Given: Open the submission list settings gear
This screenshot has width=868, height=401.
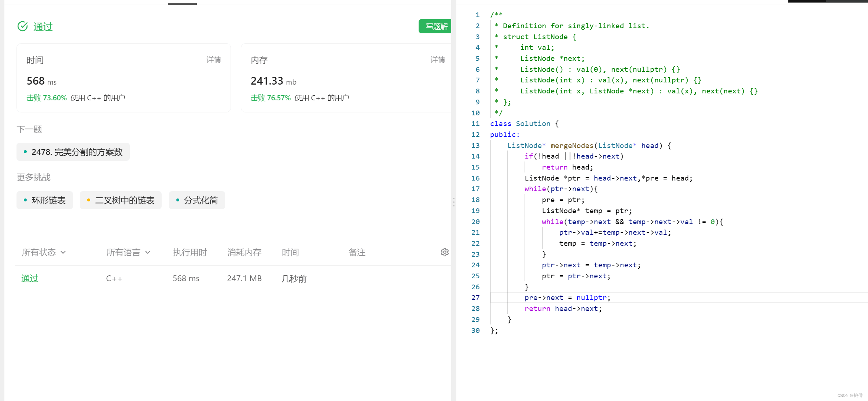Looking at the screenshot, I should point(445,252).
